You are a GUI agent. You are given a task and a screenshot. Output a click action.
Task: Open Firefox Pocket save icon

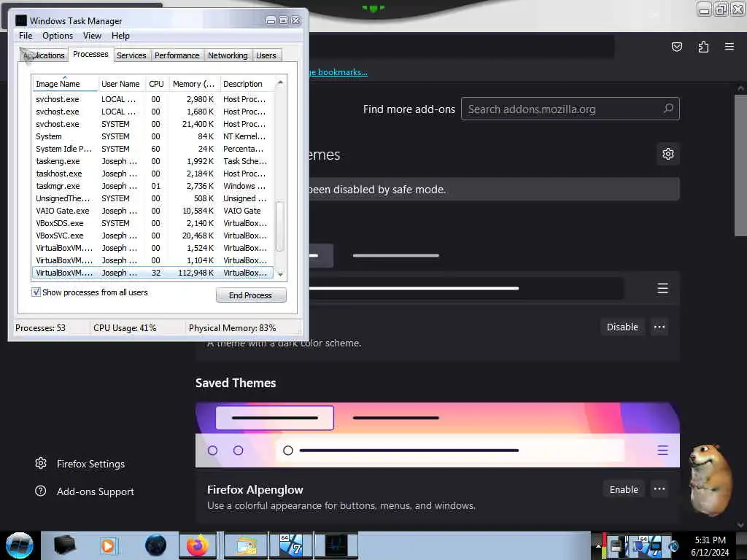(676, 47)
